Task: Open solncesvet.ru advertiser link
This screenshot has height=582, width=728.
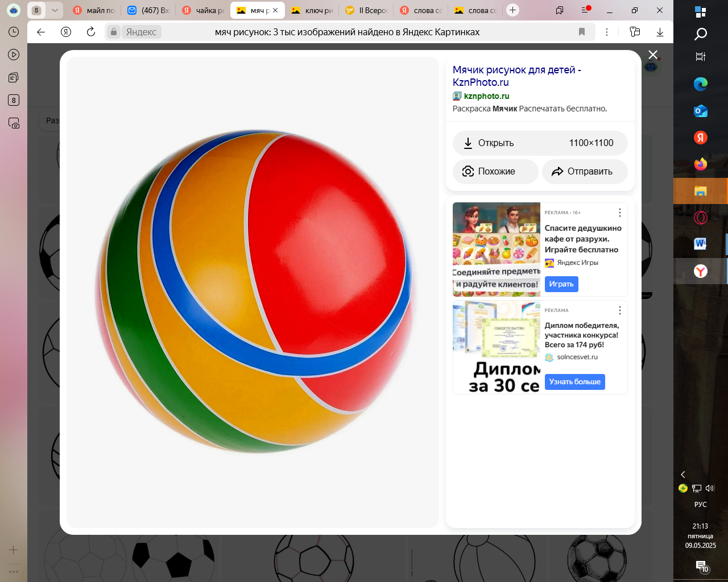Action: (x=577, y=357)
